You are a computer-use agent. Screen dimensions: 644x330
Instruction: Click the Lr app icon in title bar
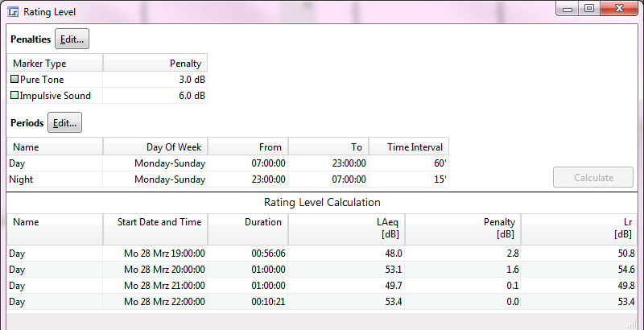coord(12,13)
